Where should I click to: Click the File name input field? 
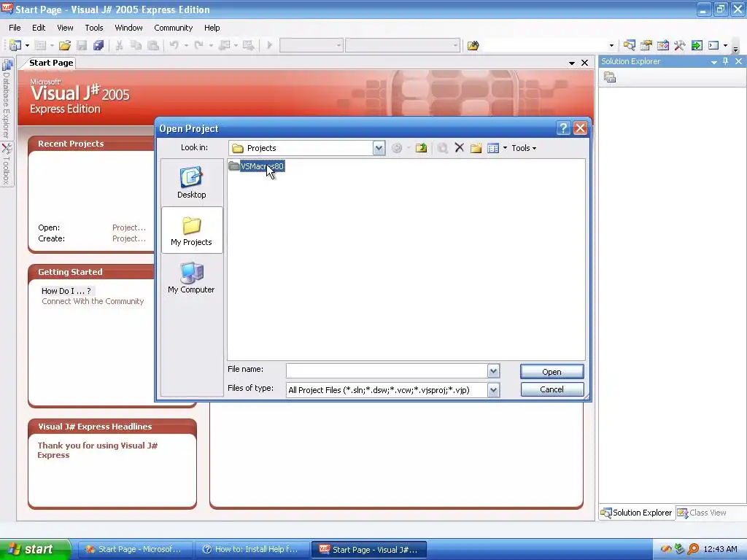click(387, 370)
